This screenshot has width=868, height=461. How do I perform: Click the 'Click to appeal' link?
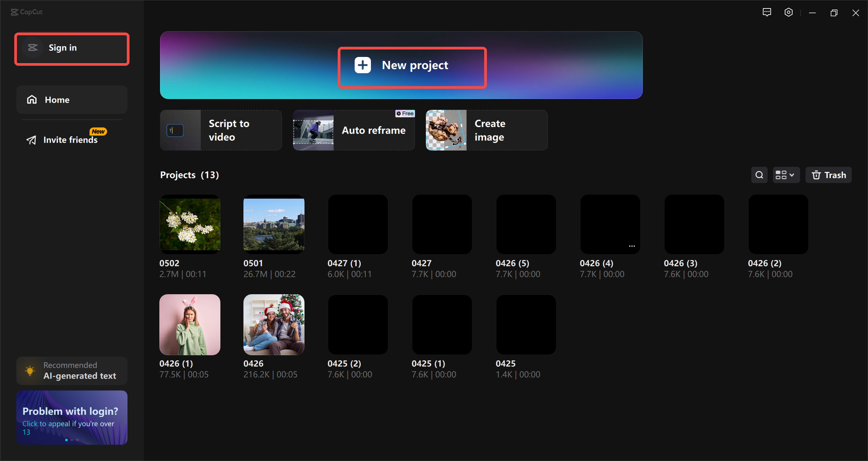[x=46, y=424]
